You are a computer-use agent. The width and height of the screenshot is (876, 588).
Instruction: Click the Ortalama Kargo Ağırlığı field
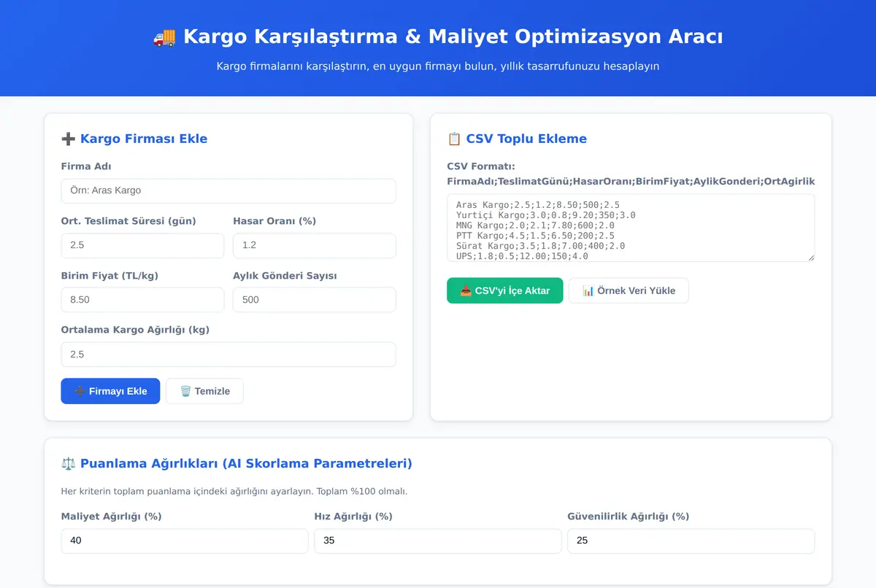click(228, 355)
